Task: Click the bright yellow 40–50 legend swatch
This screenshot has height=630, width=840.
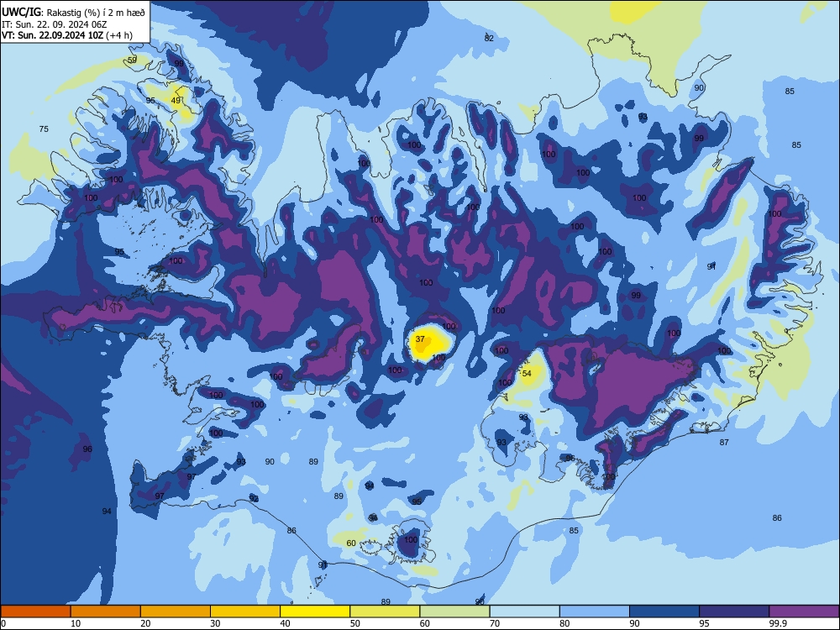Action: [315, 612]
